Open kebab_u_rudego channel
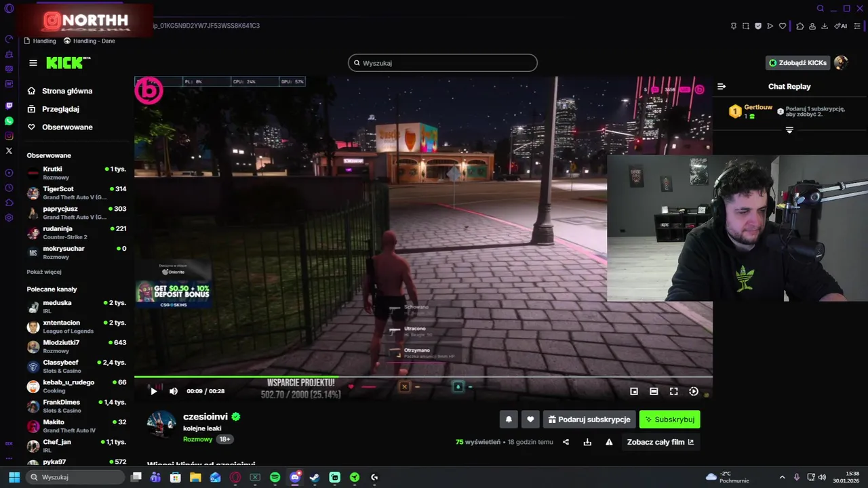This screenshot has height=488, width=868. 77,386
